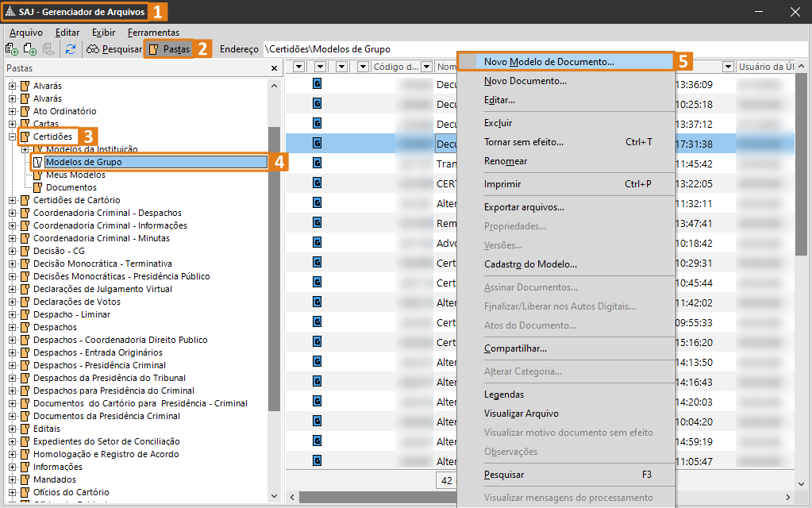Open first filter dropdown in list header
This screenshot has width=812, height=508.
(298, 67)
